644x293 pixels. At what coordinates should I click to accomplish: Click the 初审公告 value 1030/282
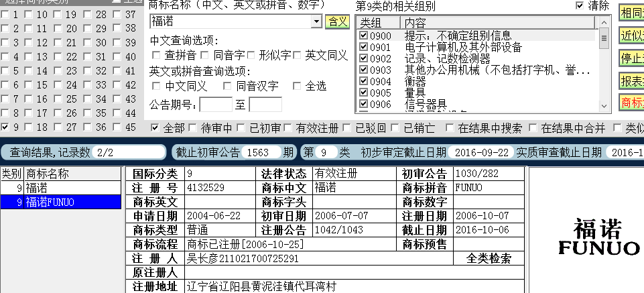(x=477, y=174)
